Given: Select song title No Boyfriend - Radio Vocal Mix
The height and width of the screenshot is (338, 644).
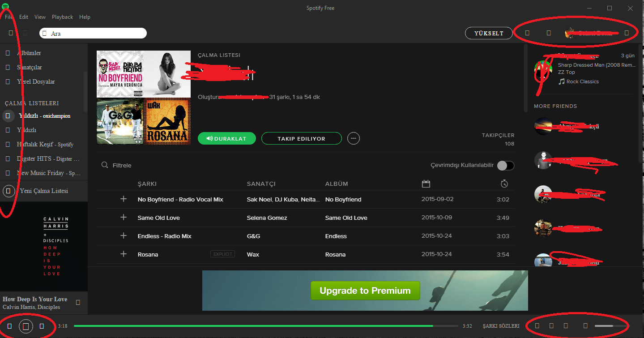Looking at the screenshot, I should click(x=180, y=199).
